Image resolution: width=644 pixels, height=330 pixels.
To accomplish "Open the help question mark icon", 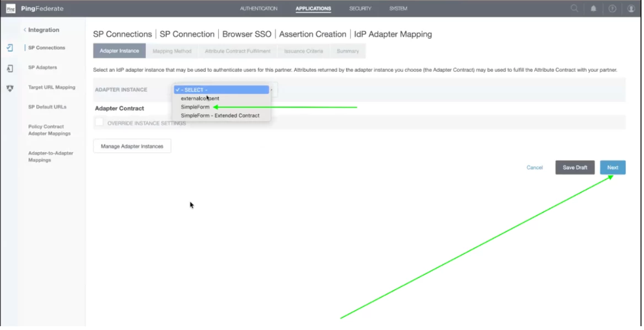I will tap(612, 8).
